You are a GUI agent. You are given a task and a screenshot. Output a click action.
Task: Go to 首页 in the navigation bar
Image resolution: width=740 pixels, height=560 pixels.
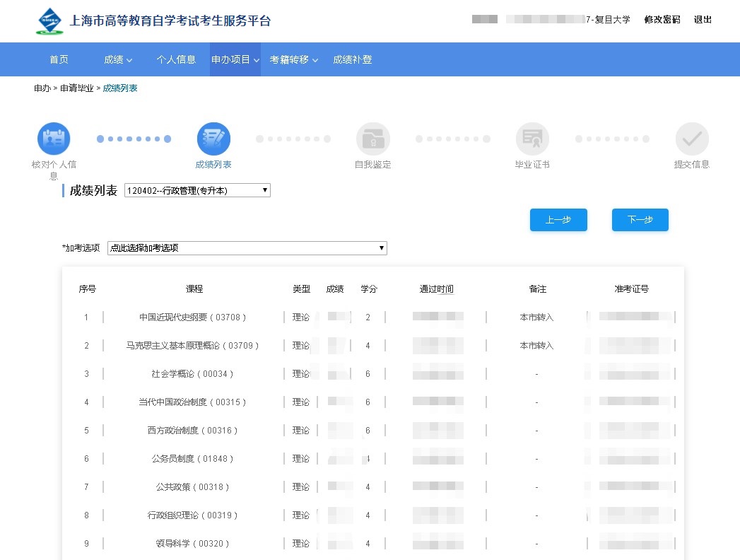59,59
